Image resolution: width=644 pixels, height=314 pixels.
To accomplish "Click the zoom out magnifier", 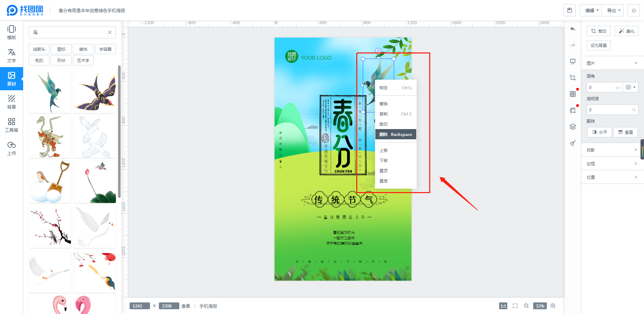I will pos(526,306).
